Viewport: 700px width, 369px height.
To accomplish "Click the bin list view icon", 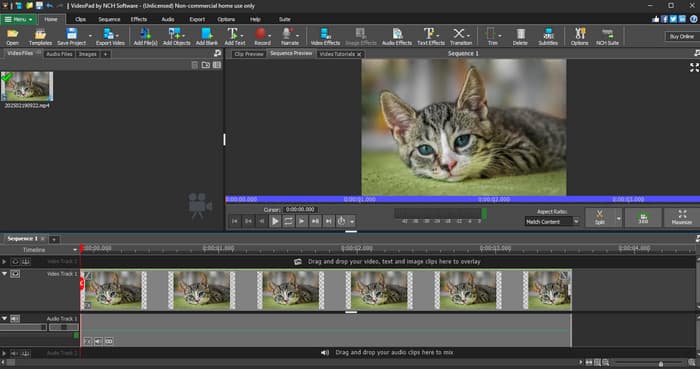I will 217,65.
